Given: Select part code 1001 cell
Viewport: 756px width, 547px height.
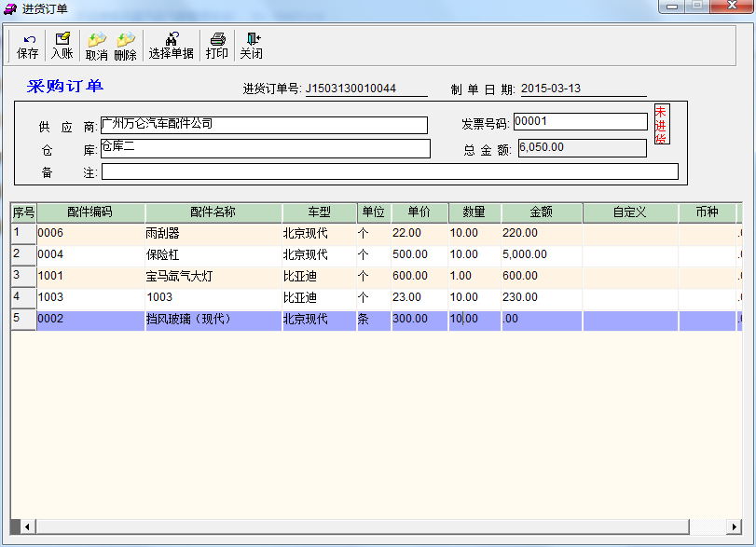Looking at the screenshot, I should (x=90, y=276).
